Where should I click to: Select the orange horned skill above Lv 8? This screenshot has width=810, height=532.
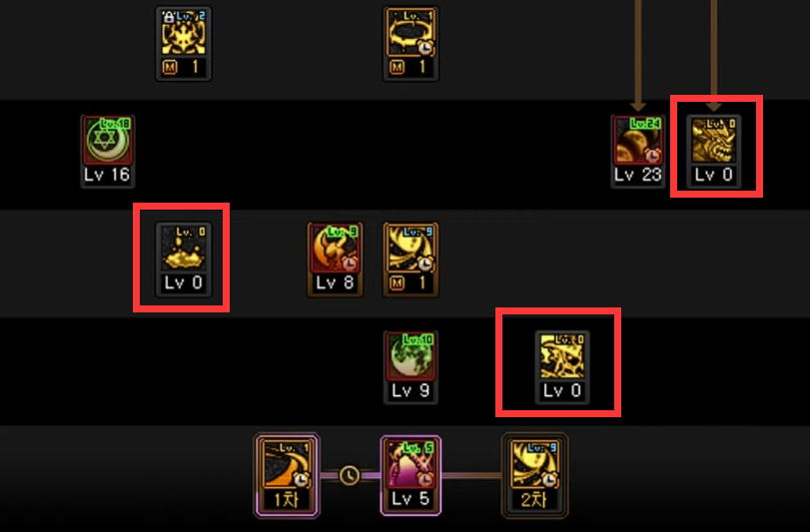point(335,249)
